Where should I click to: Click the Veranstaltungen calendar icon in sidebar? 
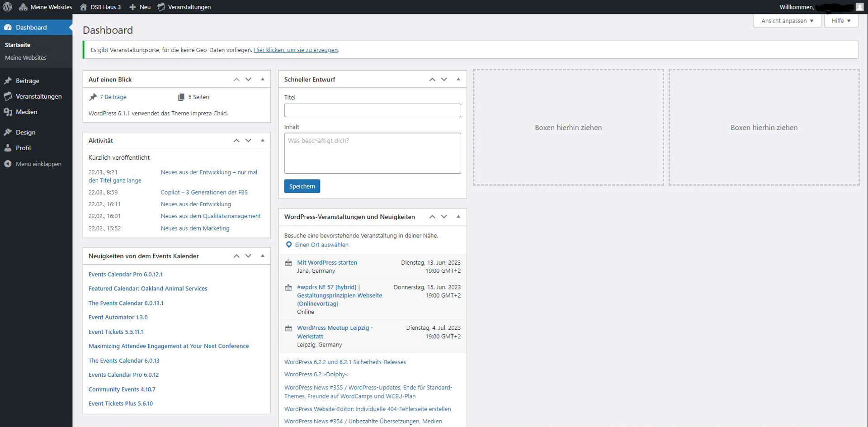8,96
